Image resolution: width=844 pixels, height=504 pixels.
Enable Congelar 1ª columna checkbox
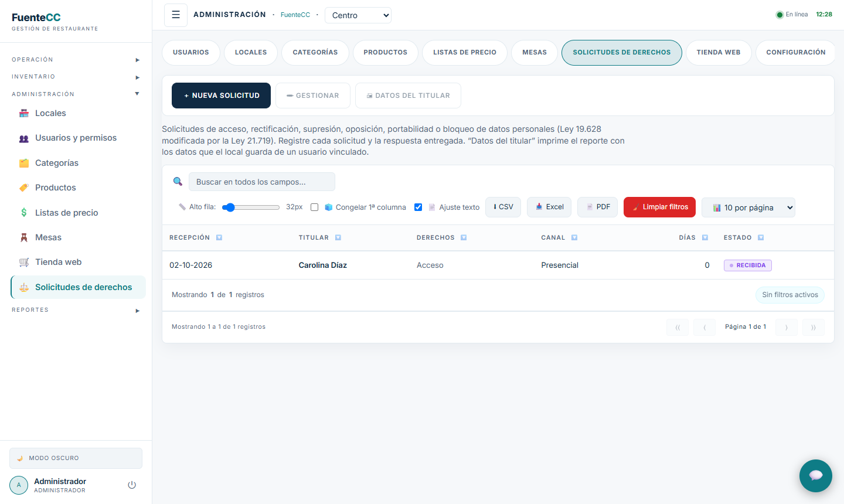tap(315, 207)
